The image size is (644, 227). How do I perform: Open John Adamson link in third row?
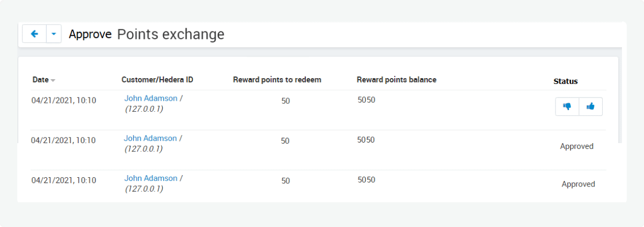coord(151,178)
